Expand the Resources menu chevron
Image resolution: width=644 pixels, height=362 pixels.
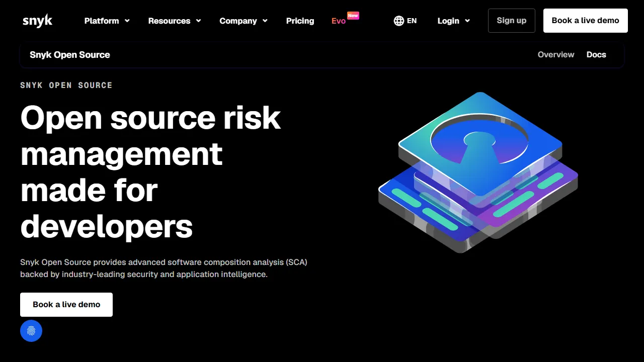pyautogui.click(x=198, y=21)
